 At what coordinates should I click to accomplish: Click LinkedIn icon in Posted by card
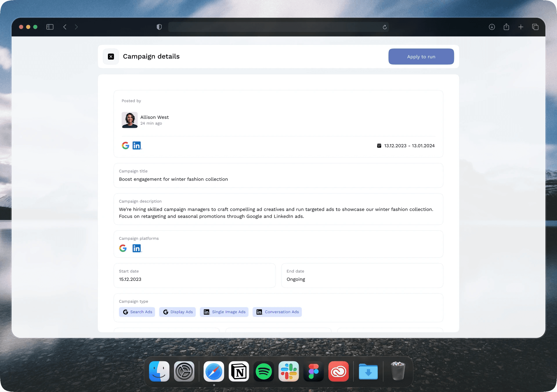coord(137,146)
